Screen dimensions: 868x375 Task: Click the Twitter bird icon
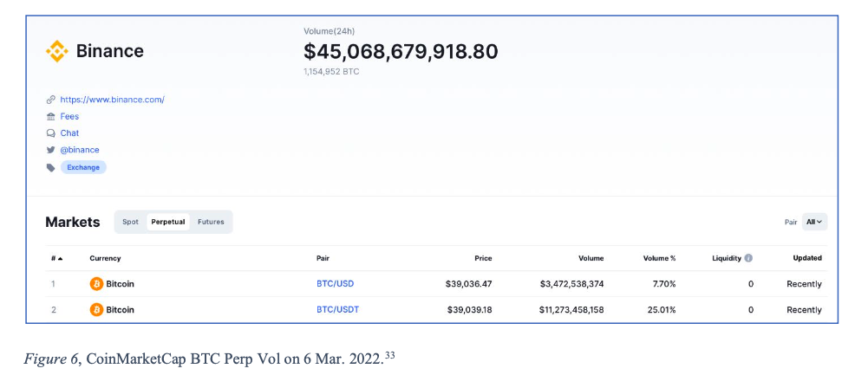pyautogui.click(x=50, y=150)
